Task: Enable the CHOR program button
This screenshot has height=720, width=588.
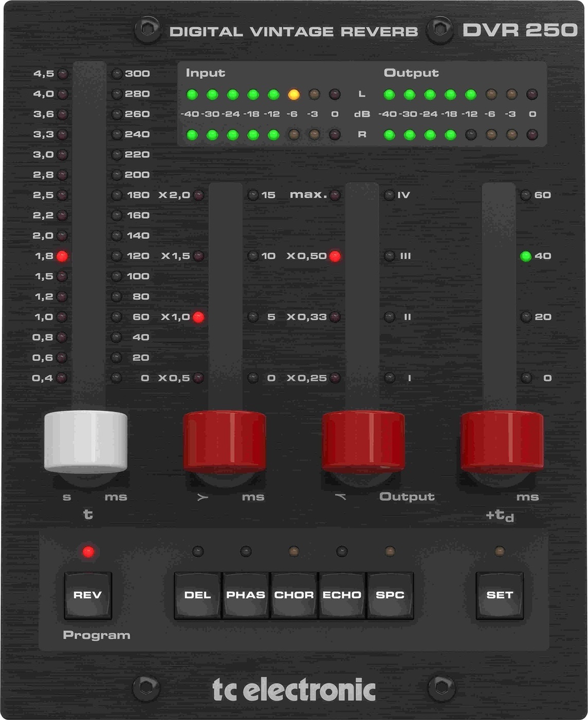Action: click(x=293, y=595)
